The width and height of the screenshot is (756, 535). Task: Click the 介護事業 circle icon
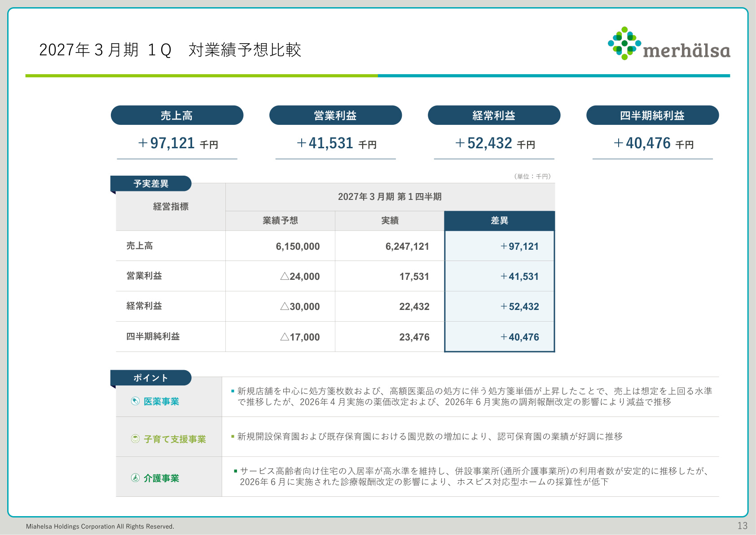point(135,478)
